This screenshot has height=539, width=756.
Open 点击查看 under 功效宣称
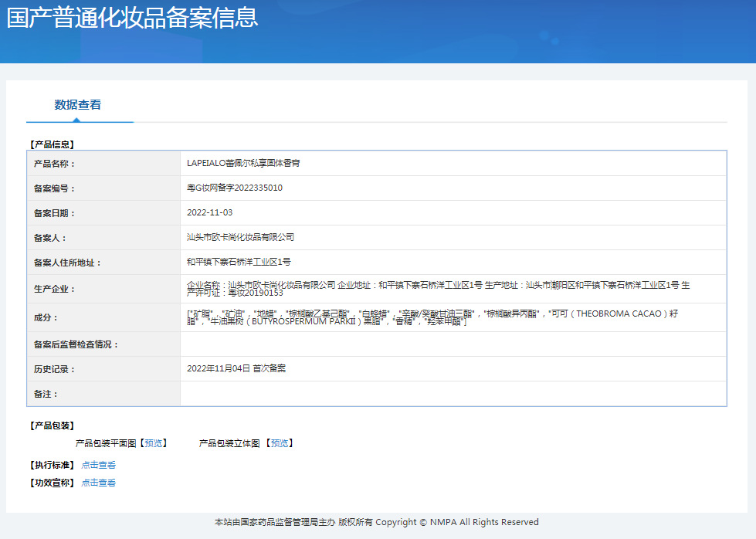click(x=98, y=482)
